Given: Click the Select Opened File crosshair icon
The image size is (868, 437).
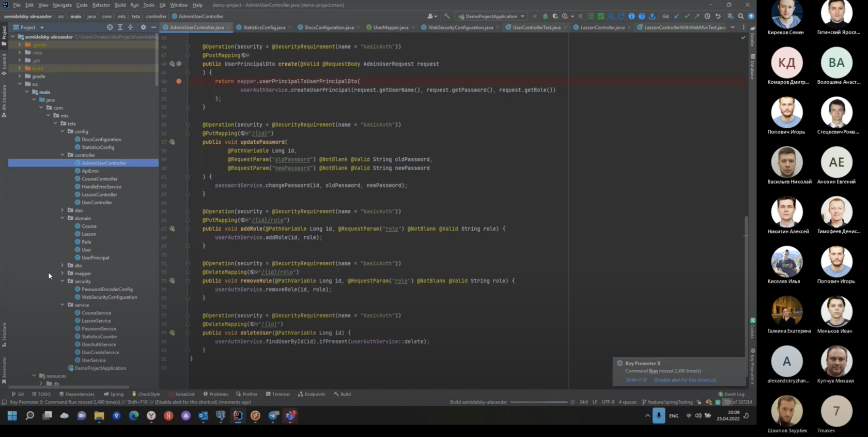Looking at the screenshot, I should pos(110,27).
